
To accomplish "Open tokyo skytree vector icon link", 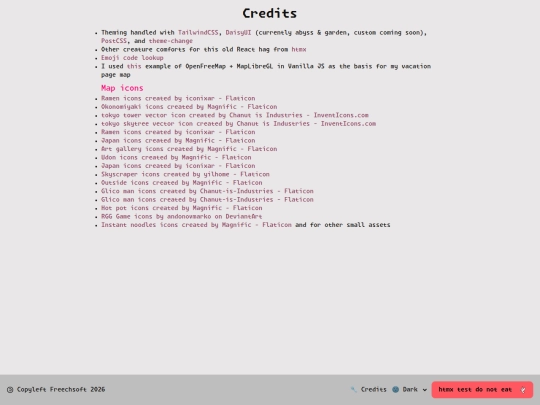I will tap(238, 124).
